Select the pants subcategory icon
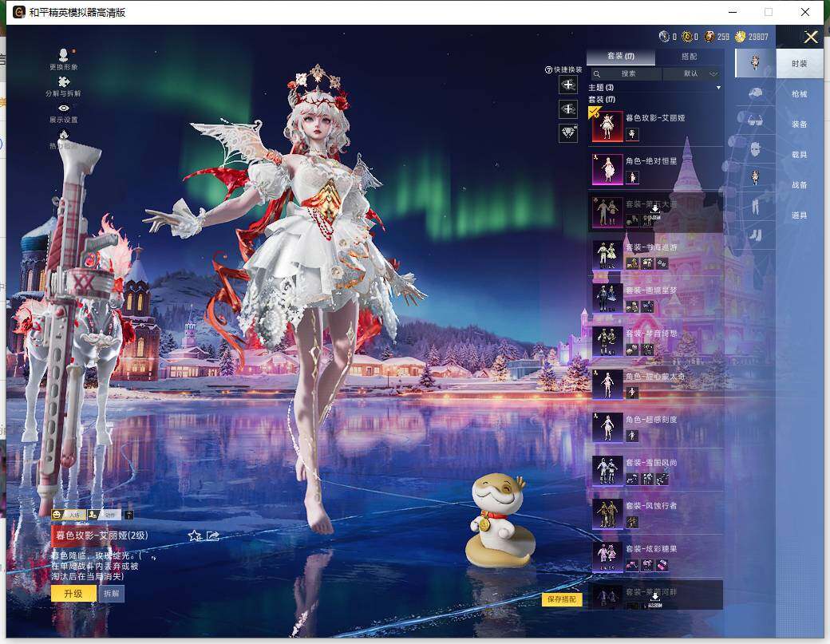The width and height of the screenshot is (830, 644). point(755,206)
